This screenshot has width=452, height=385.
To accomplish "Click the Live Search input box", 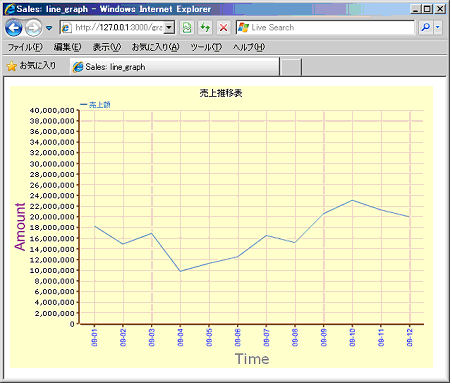I will pyautogui.click(x=325, y=28).
